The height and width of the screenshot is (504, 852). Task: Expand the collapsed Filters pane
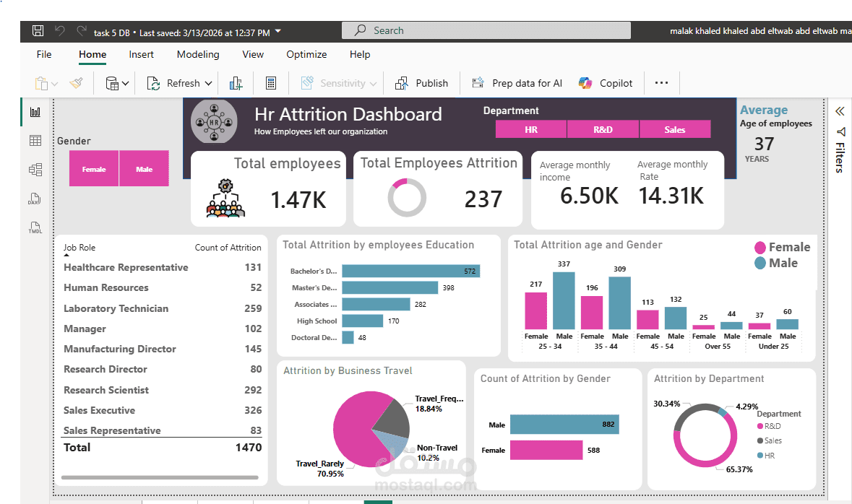pos(839,112)
